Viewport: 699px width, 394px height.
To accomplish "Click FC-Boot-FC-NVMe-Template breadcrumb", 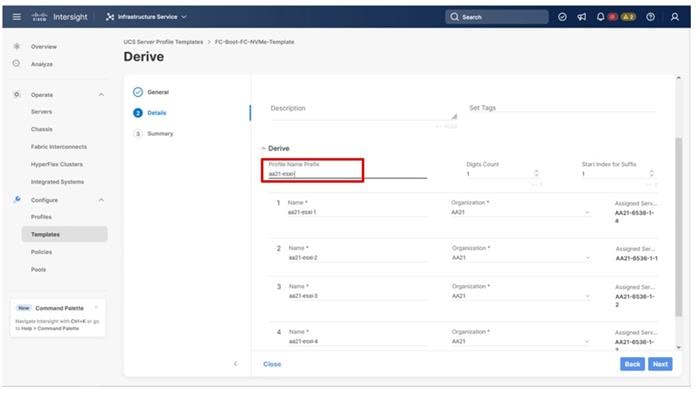I will (x=255, y=42).
